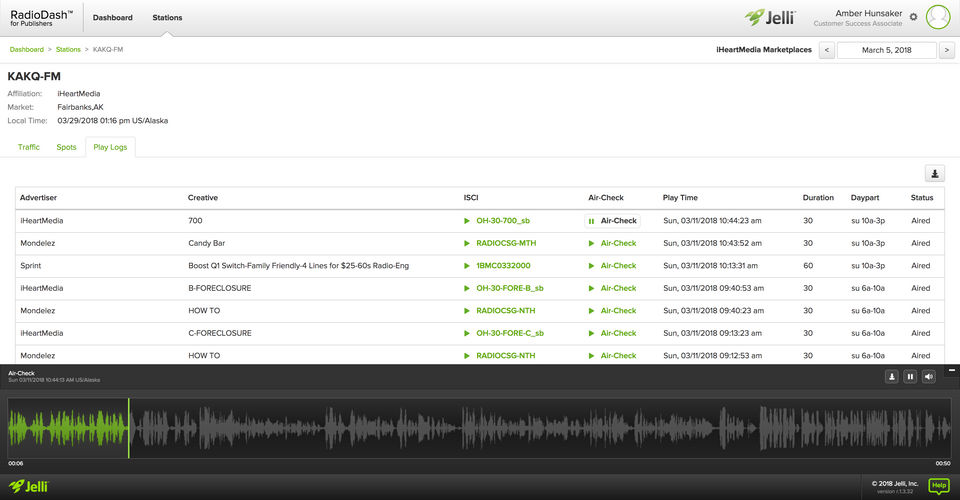Sort by the Daypart column header

[864, 198]
